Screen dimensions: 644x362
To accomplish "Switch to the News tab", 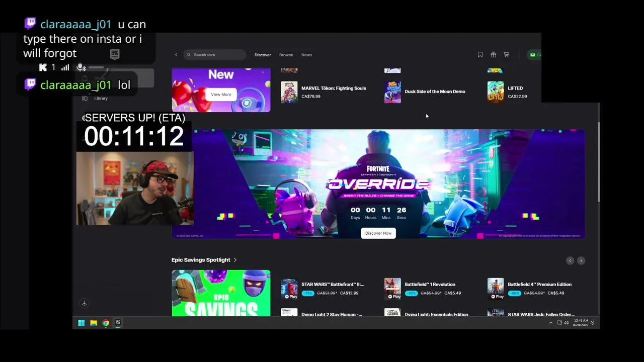I will click(x=306, y=55).
